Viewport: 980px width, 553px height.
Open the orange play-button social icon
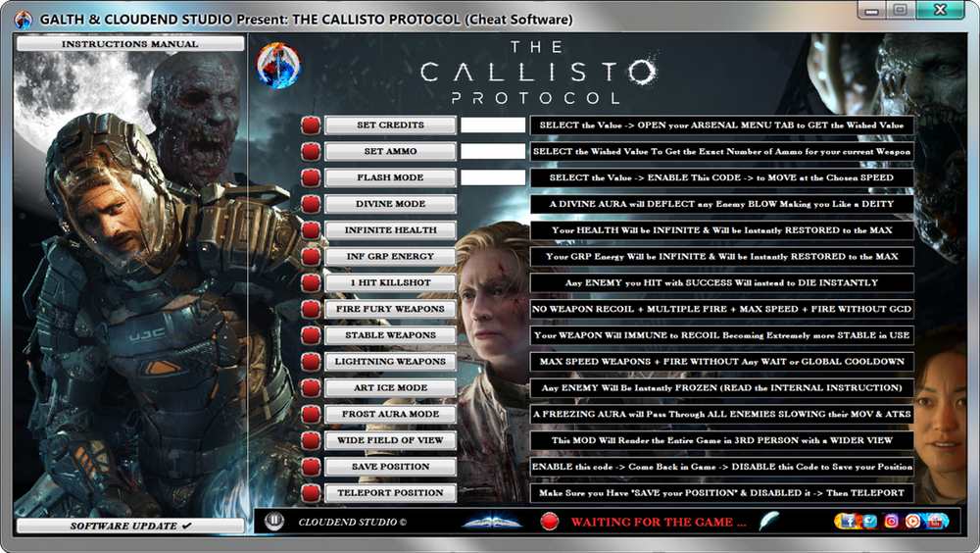[x=912, y=521]
